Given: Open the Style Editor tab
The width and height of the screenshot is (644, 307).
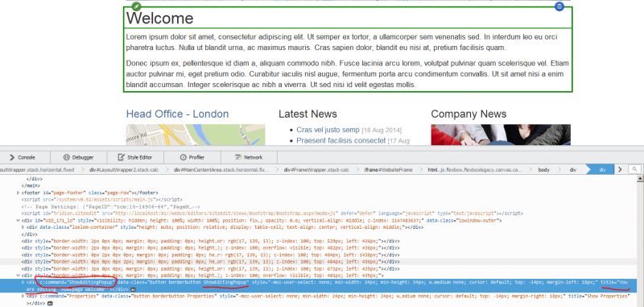Looking at the screenshot, I should click(x=135, y=157).
